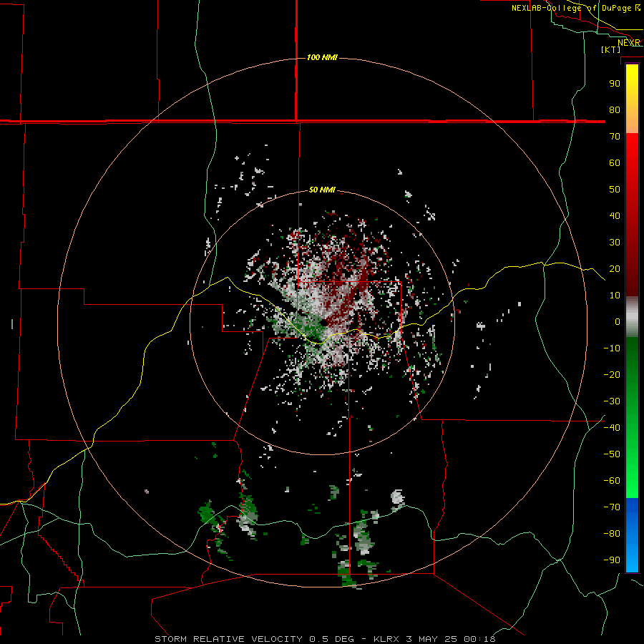Click the -20 scale value

click(612, 374)
